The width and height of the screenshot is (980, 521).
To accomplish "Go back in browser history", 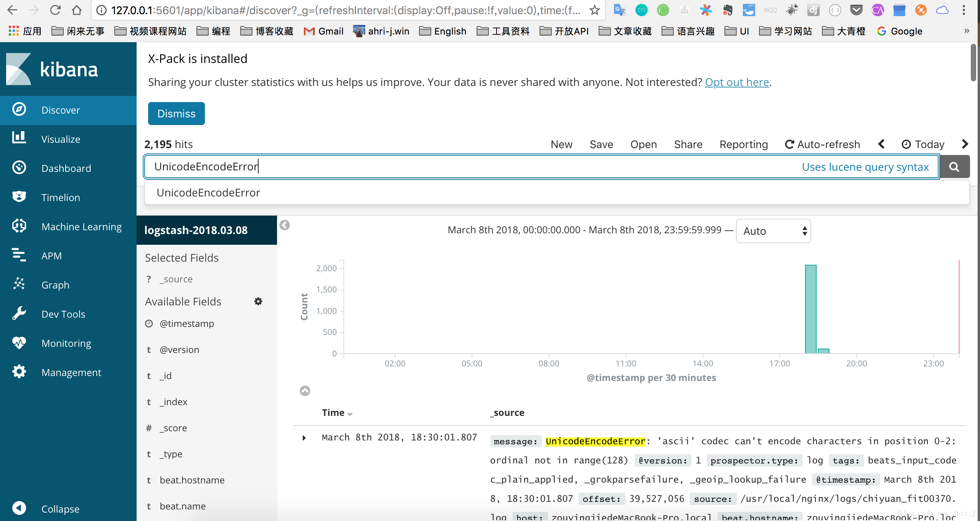I will [12, 10].
